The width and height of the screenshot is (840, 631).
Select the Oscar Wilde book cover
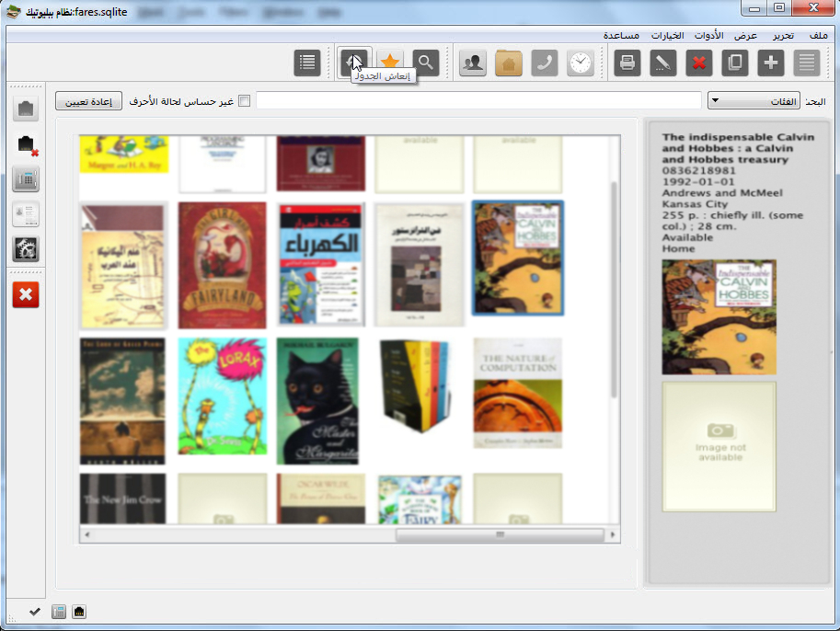[321, 499]
